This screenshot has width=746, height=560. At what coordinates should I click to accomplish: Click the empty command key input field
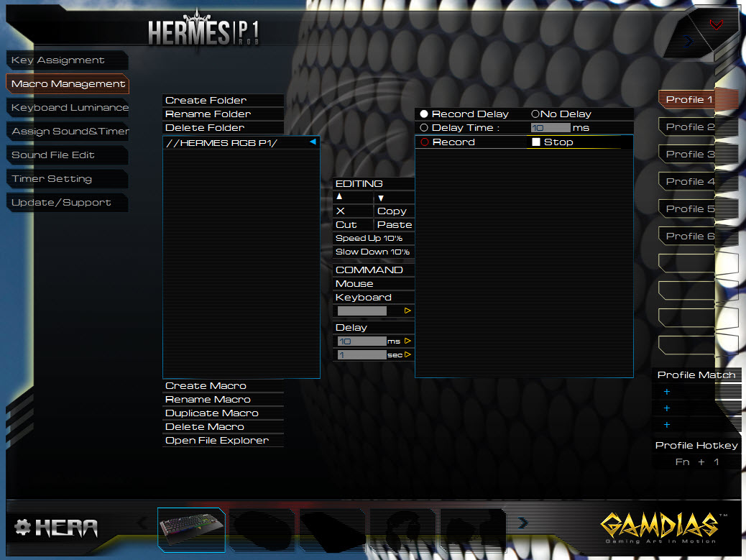(x=362, y=311)
